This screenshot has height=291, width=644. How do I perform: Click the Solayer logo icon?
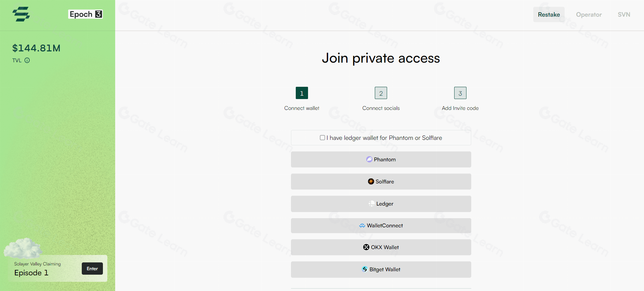(x=21, y=14)
